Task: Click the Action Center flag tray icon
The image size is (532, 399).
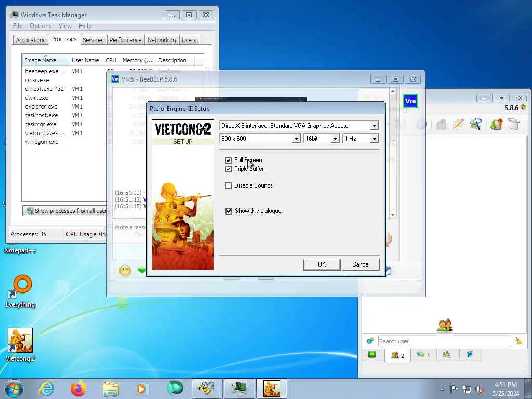Action: 454,389
